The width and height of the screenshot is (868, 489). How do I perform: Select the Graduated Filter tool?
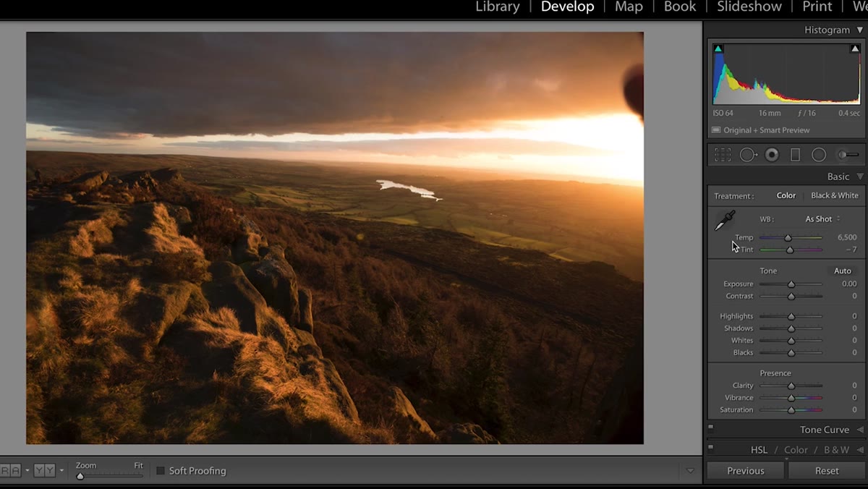pos(796,155)
